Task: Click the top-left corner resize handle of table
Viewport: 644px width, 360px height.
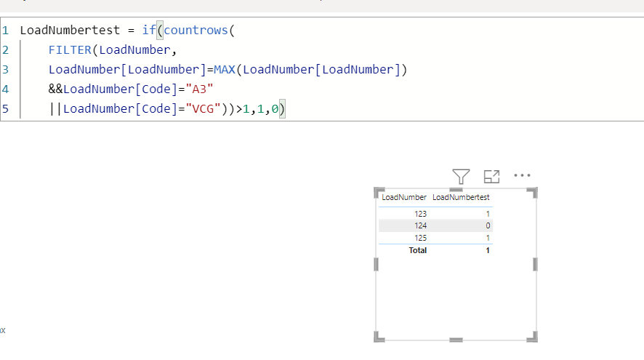Action: click(379, 192)
